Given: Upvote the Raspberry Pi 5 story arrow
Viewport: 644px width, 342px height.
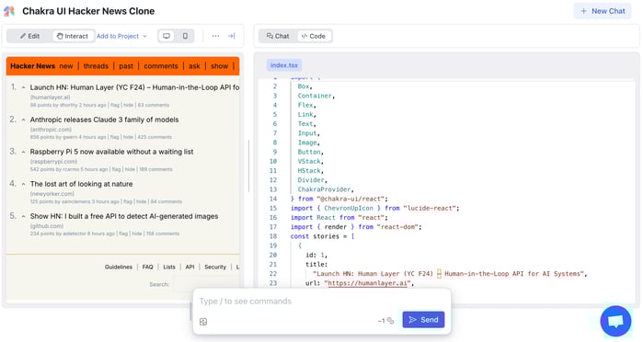Looking at the screenshot, I should pos(23,152).
